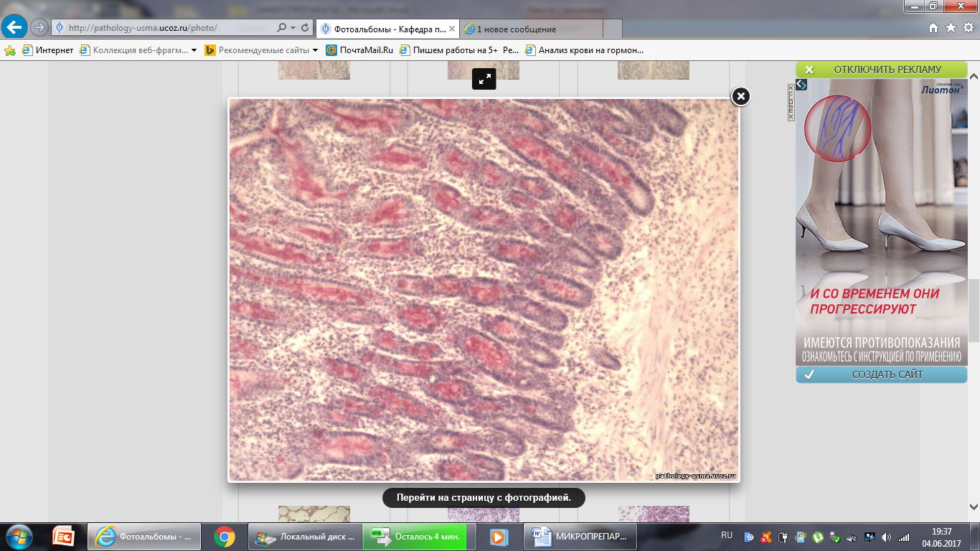
Task: Click the RU language indicator
Action: (727, 535)
